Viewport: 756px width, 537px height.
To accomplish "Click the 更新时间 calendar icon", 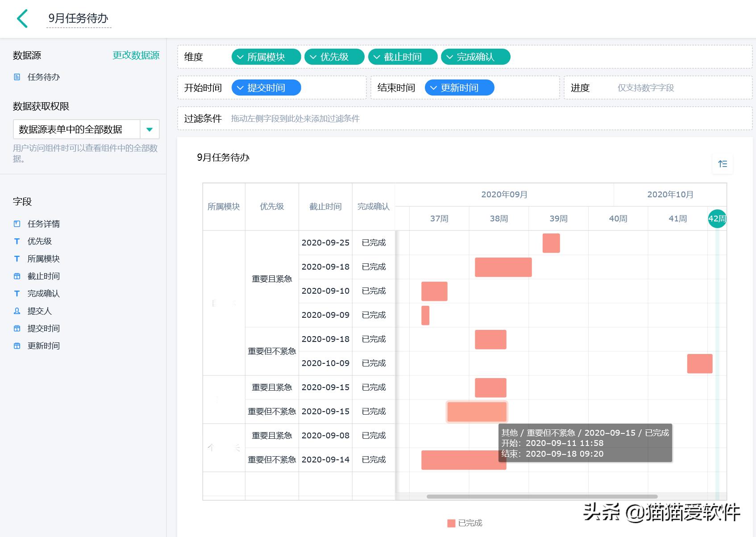I will pyautogui.click(x=17, y=346).
